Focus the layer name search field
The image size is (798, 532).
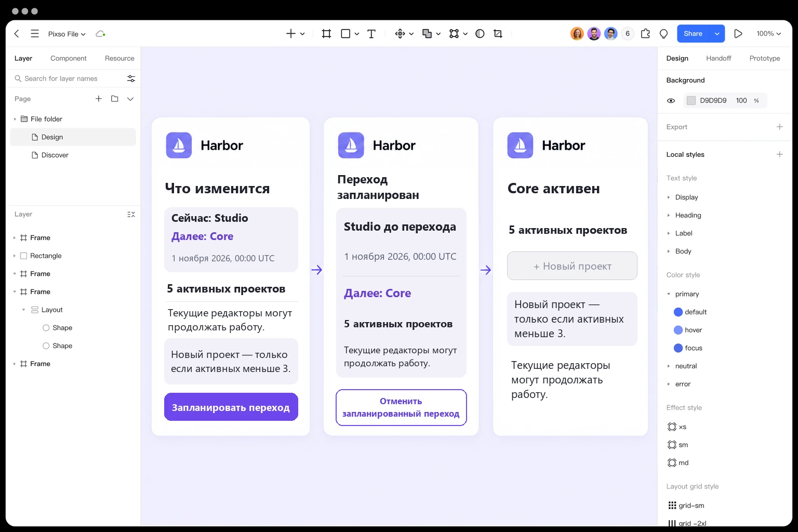(68, 78)
